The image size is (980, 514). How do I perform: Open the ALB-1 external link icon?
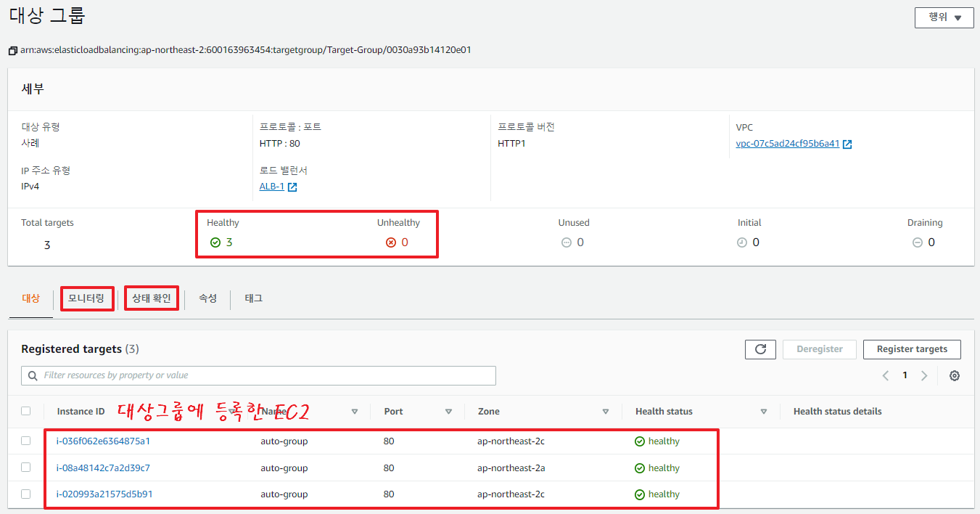point(292,187)
